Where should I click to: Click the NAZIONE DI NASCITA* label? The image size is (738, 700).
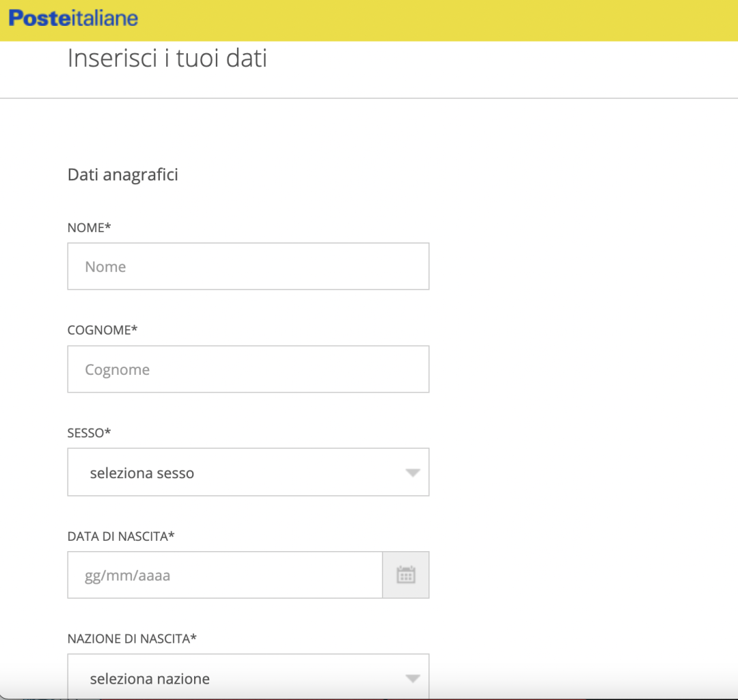click(x=132, y=639)
